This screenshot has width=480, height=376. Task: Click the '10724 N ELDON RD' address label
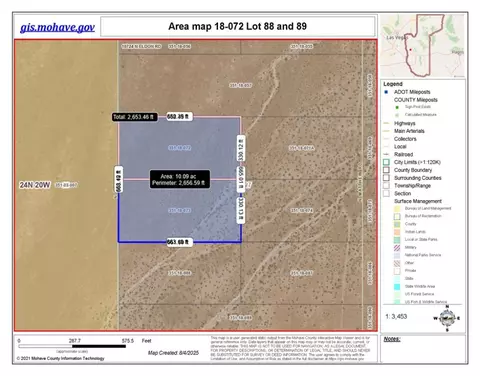pyautogui.click(x=141, y=46)
